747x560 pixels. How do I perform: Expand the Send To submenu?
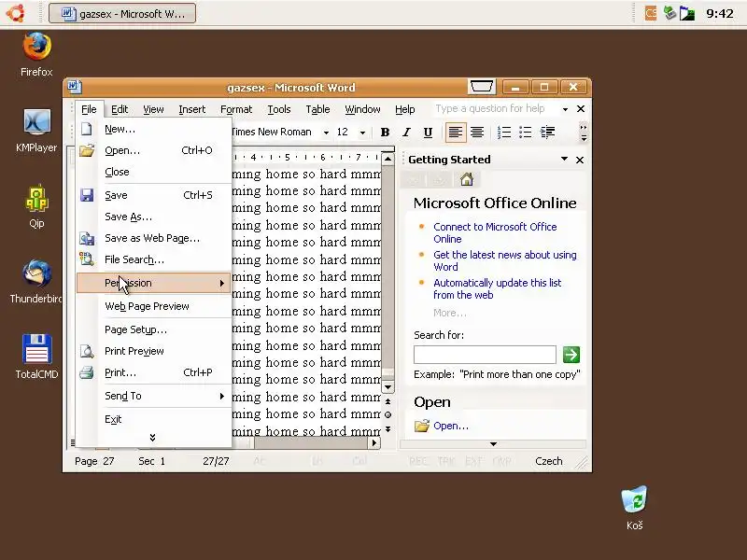[x=153, y=396]
